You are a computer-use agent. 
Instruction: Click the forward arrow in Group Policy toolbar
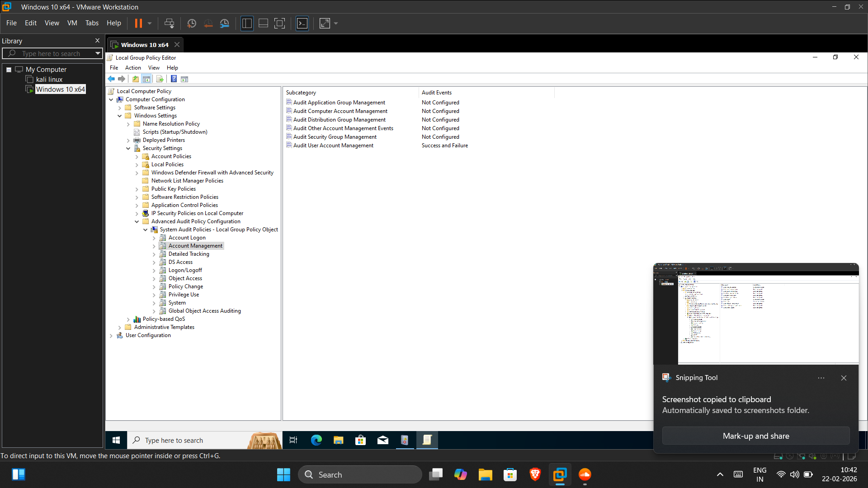122,79
